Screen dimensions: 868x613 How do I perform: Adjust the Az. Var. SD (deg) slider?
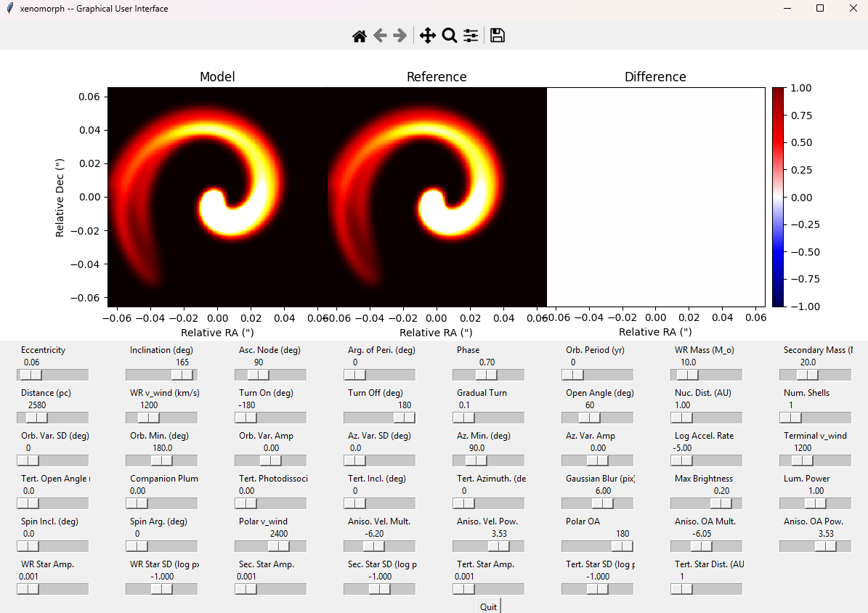pos(380,460)
